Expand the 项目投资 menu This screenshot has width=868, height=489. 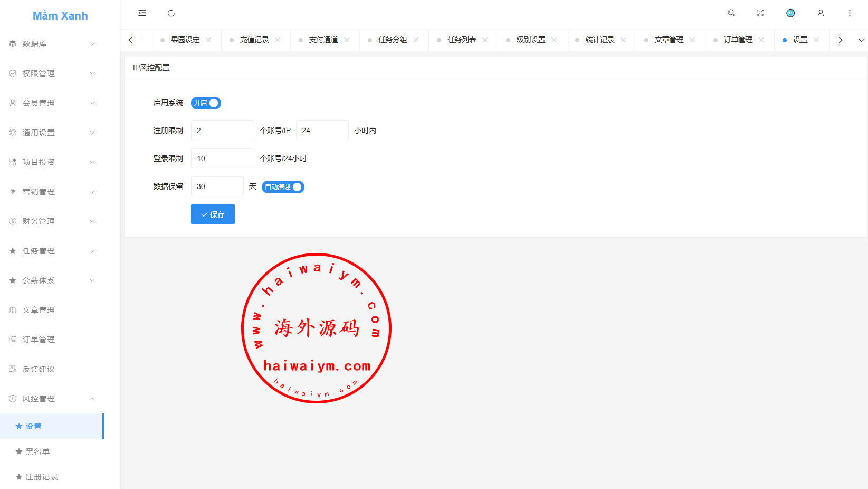click(92, 162)
